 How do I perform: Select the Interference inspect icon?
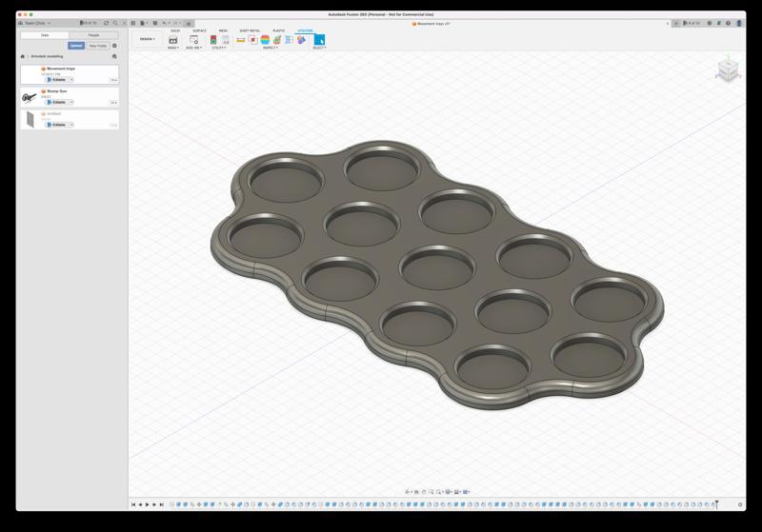(x=252, y=40)
